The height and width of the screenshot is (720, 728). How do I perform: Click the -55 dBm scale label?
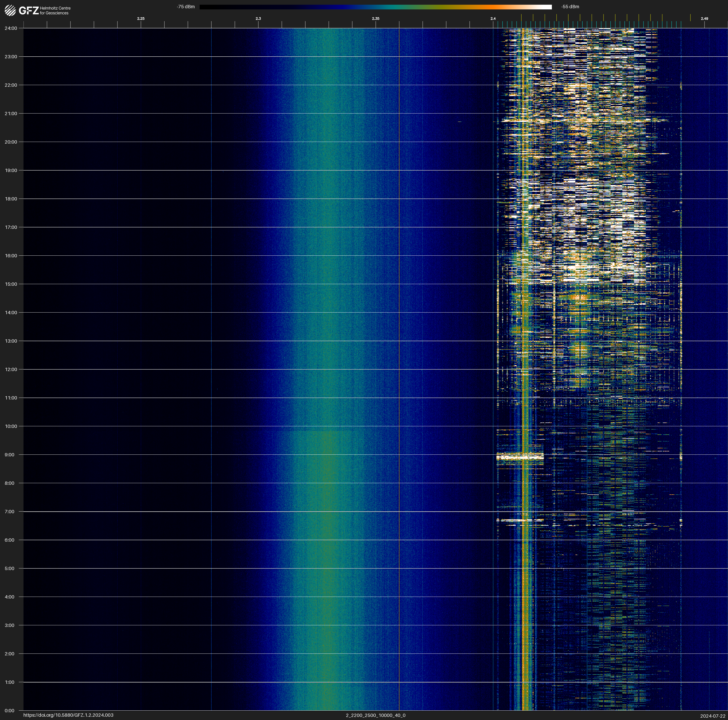point(570,7)
